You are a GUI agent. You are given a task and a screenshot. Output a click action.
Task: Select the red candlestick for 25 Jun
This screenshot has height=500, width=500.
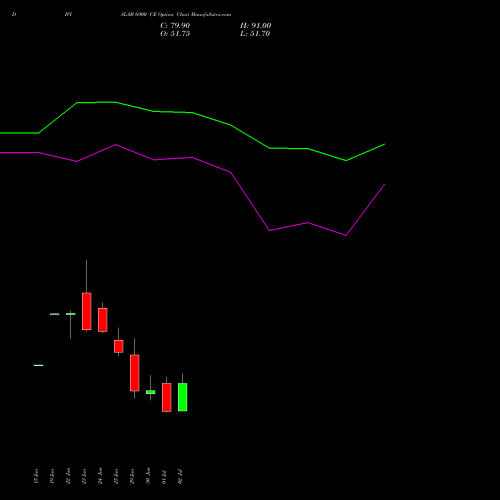point(119,346)
